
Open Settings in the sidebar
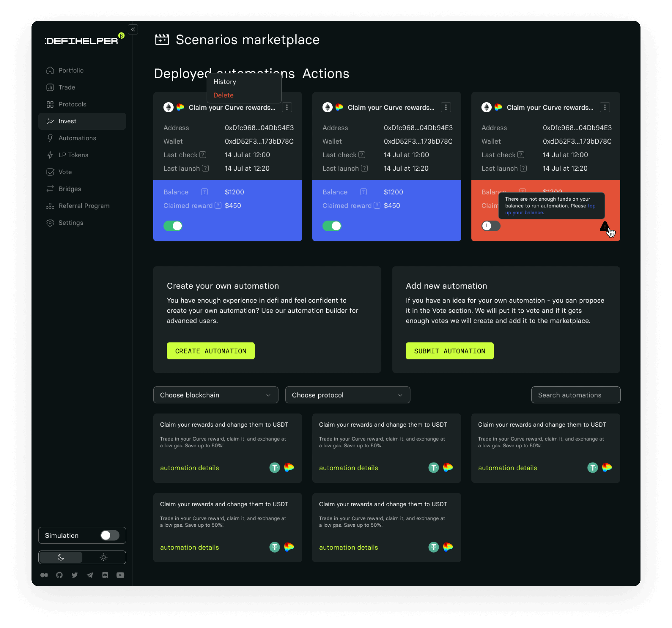pos(82,222)
